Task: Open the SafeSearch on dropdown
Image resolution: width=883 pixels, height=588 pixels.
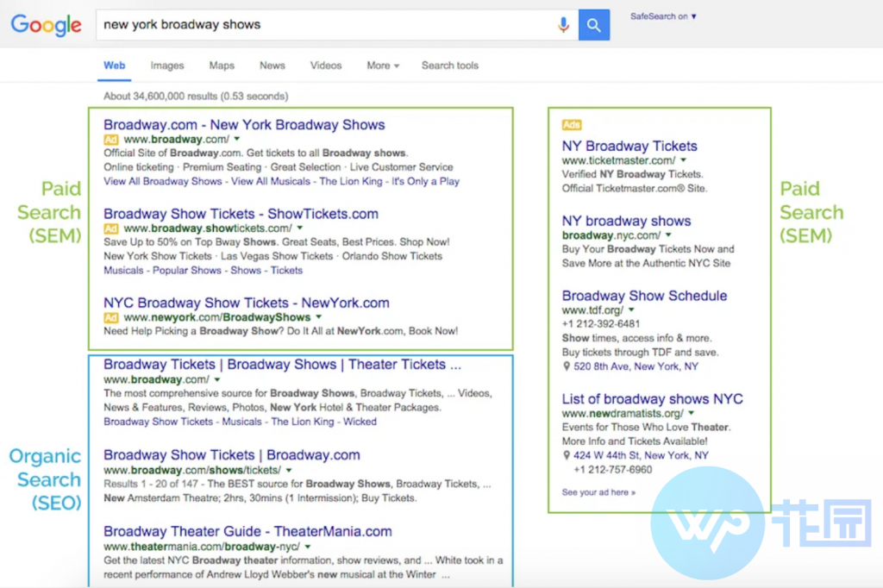Action: click(663, 16)
